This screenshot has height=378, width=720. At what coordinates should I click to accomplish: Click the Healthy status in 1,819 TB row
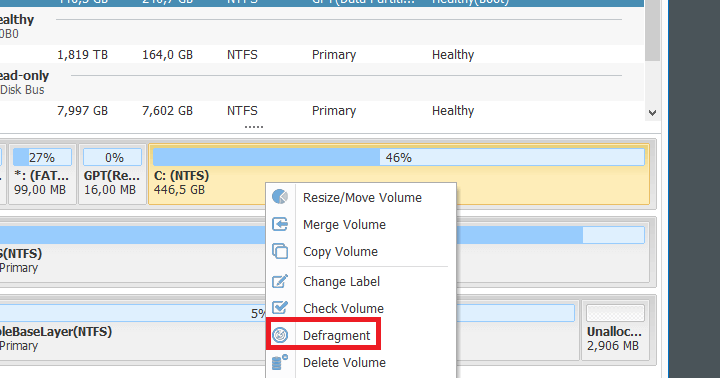[453, 55]
